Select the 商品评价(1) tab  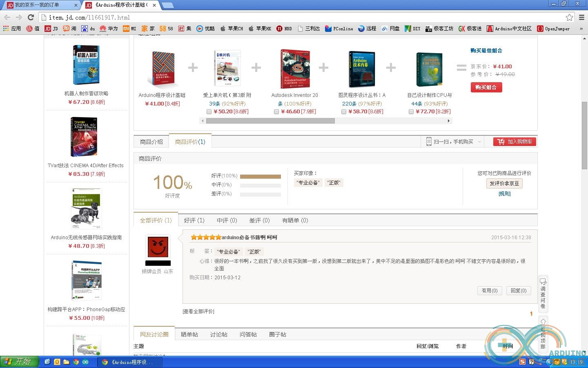(x=190, y=142)
